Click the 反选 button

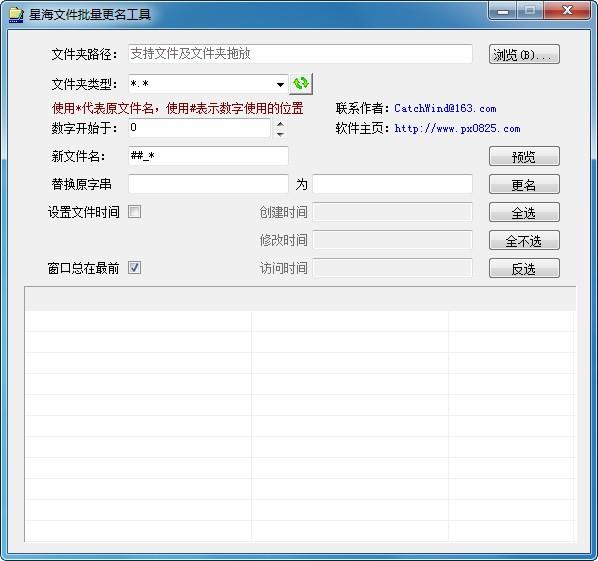[524, 268]
